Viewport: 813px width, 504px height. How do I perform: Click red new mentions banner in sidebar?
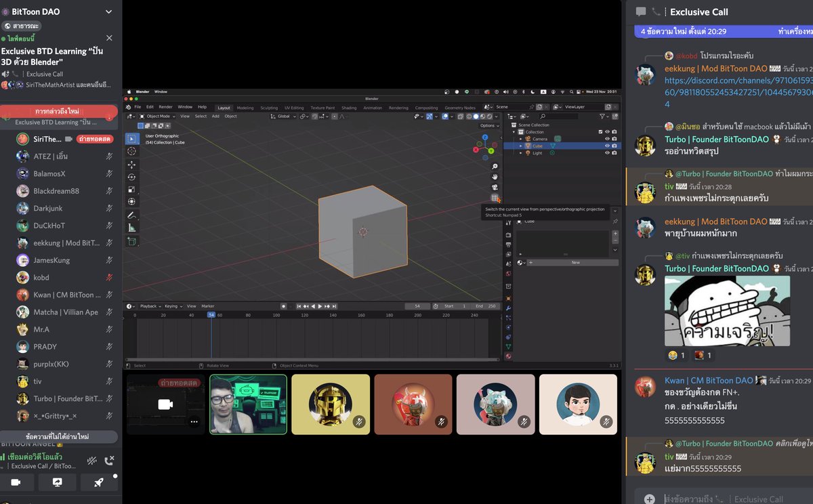pos(58,111)
